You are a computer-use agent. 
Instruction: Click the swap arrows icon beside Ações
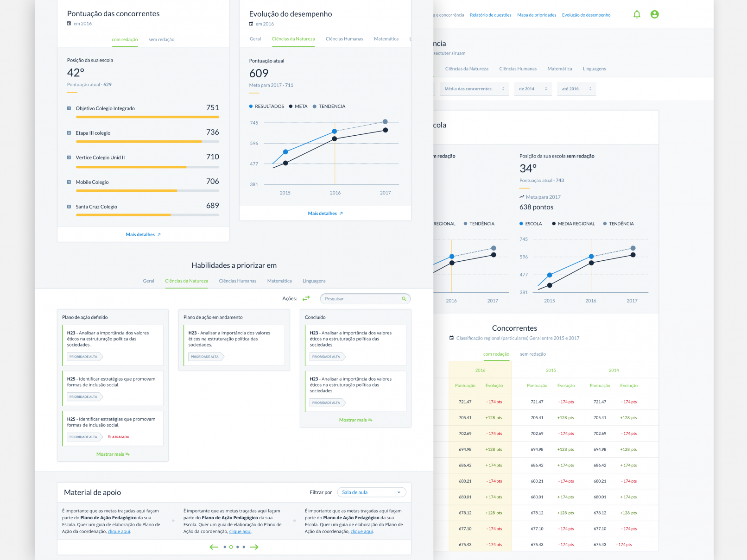pos(306,299)
